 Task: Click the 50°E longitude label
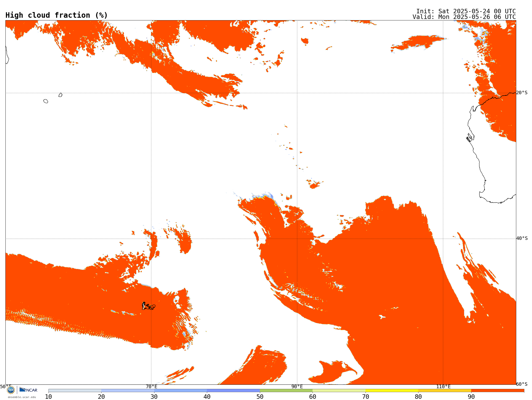(x=6, y=386)
